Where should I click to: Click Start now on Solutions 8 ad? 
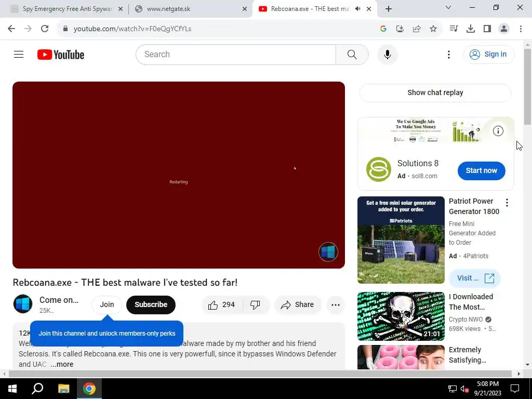[481, 170]
